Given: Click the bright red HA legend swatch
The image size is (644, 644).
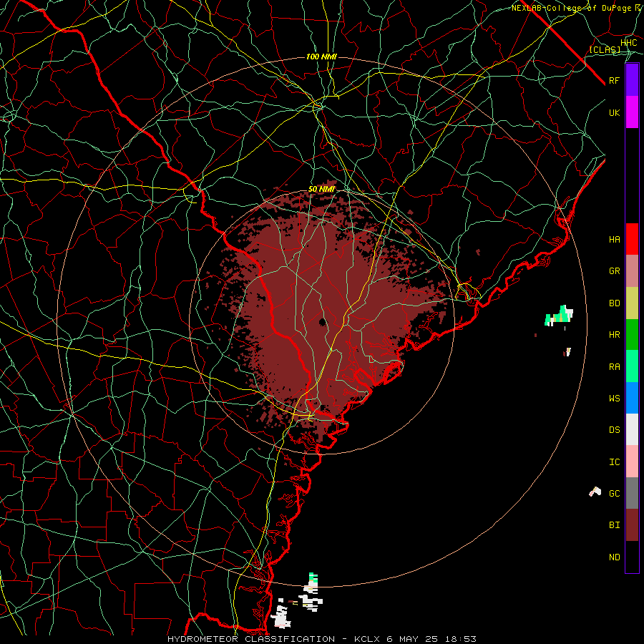Looking at the screenshot, I should pos(632,239).
